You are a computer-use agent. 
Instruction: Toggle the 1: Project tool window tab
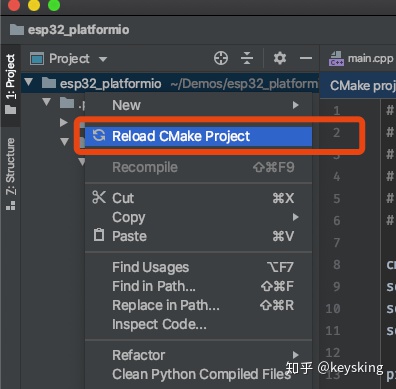(10, 84)
